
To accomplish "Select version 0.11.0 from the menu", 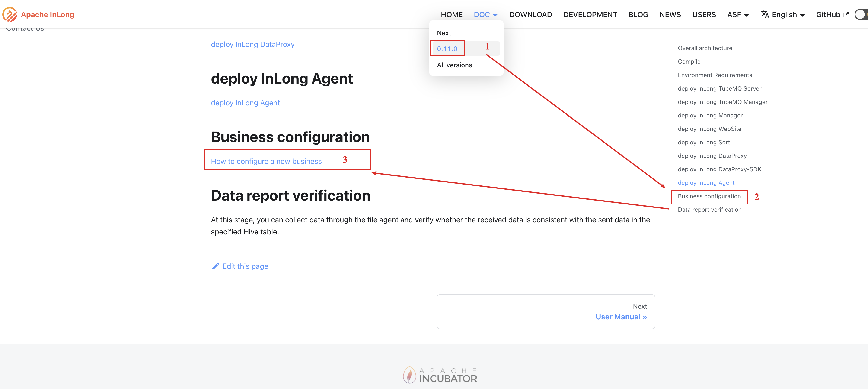I will (447, 49).
